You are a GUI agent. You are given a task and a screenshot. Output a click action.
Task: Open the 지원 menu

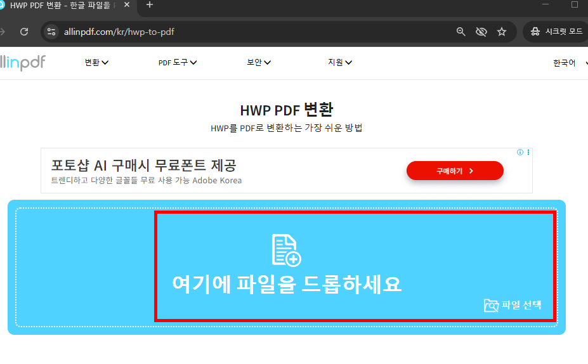coord(340,63)
